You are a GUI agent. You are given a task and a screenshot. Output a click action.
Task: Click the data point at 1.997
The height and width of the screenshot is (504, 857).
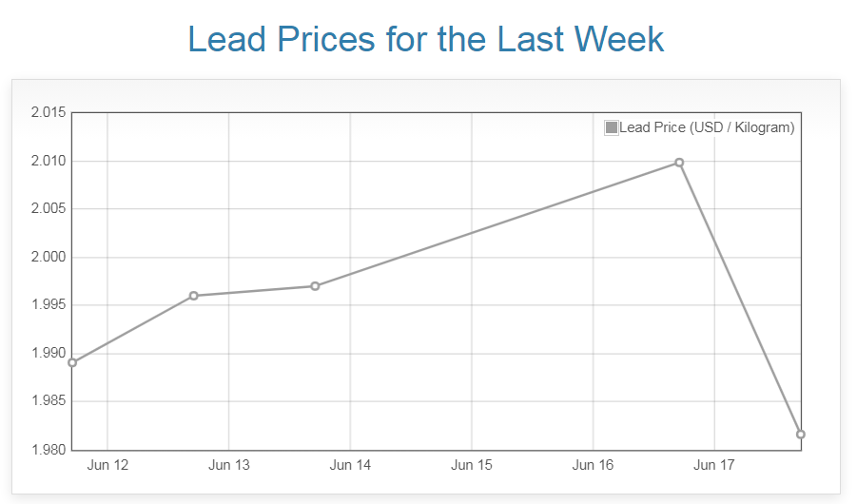coord(315,286)
